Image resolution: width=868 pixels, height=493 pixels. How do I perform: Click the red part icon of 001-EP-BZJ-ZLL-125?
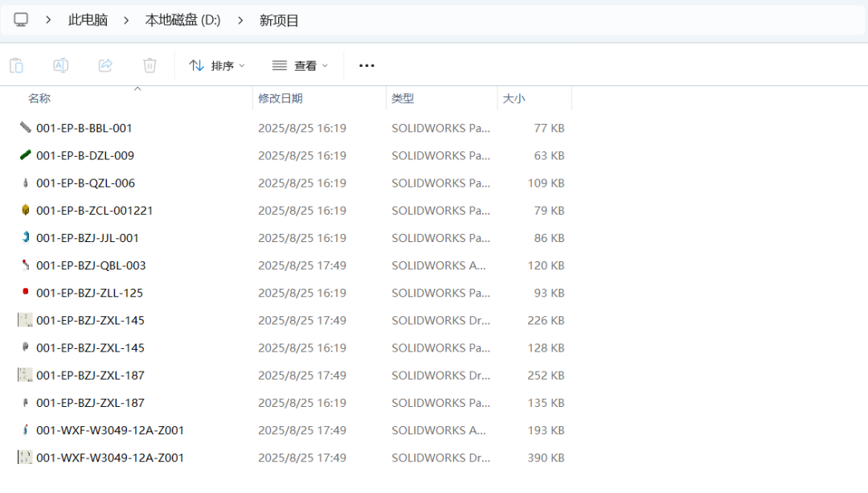26,292
